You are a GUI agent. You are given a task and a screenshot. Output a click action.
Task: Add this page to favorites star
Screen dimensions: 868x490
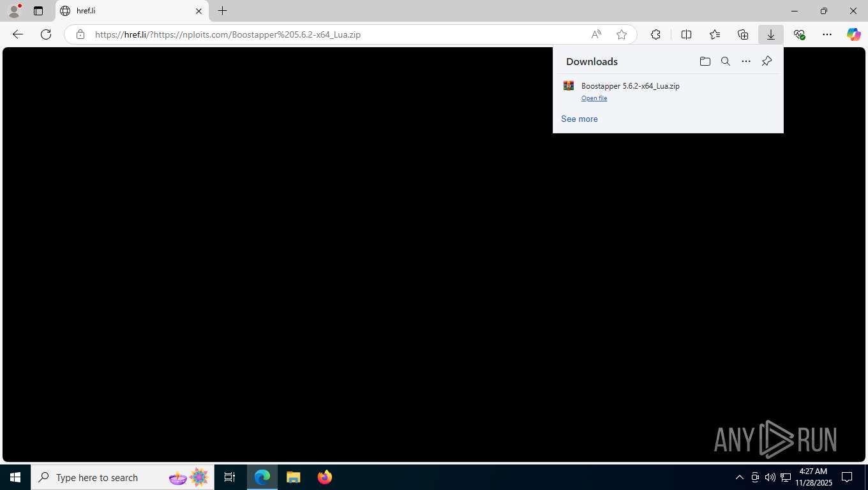click(622, 34)
